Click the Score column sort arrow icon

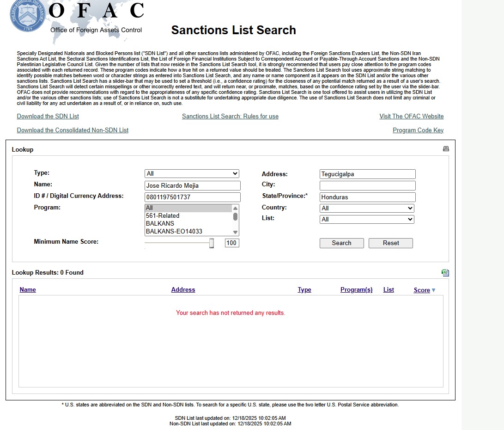[433, 290]
